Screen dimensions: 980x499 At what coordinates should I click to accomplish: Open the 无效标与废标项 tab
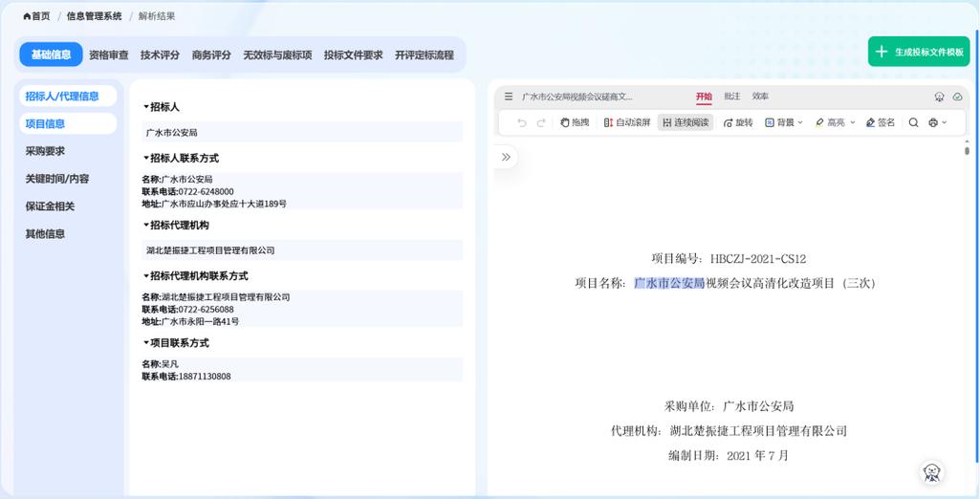coord(277,54)
